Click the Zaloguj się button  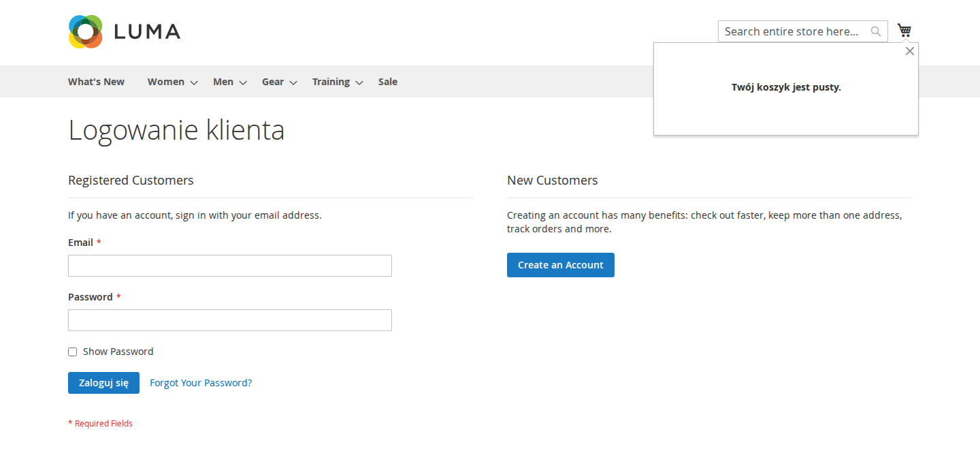tap(103, 383)
